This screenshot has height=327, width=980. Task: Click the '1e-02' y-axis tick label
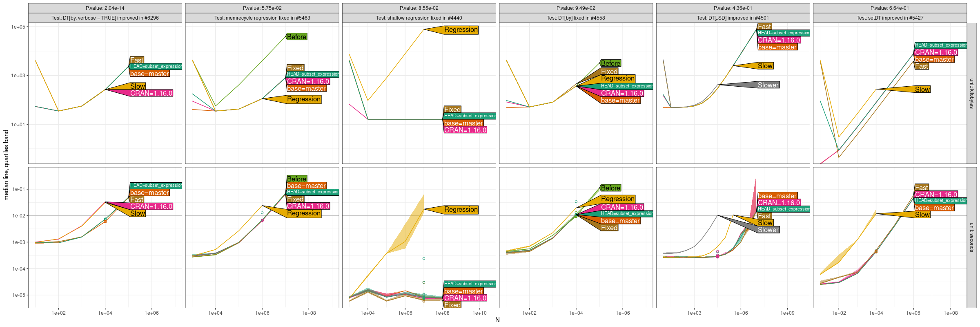(18, 216)
